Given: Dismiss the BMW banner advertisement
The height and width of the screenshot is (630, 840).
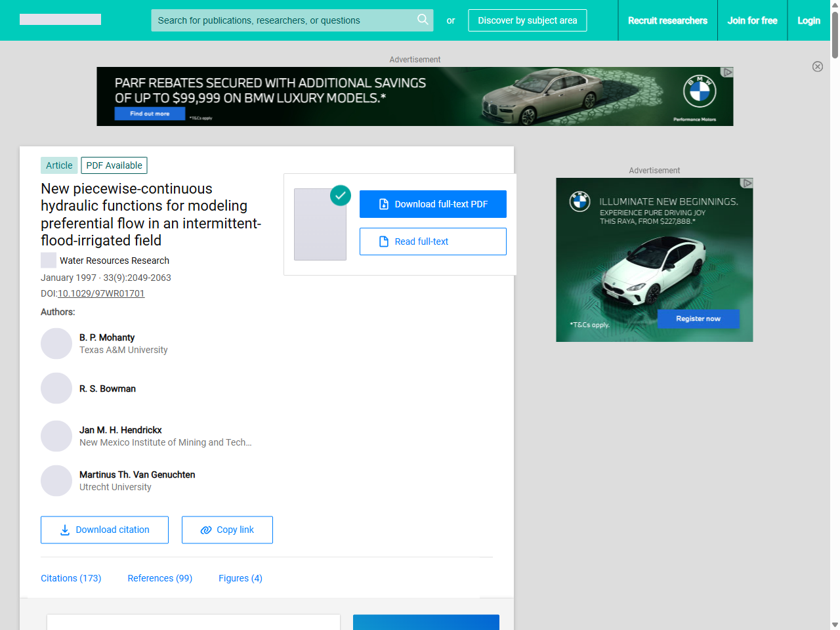Looking at the screenshot, I should point(818,66).
